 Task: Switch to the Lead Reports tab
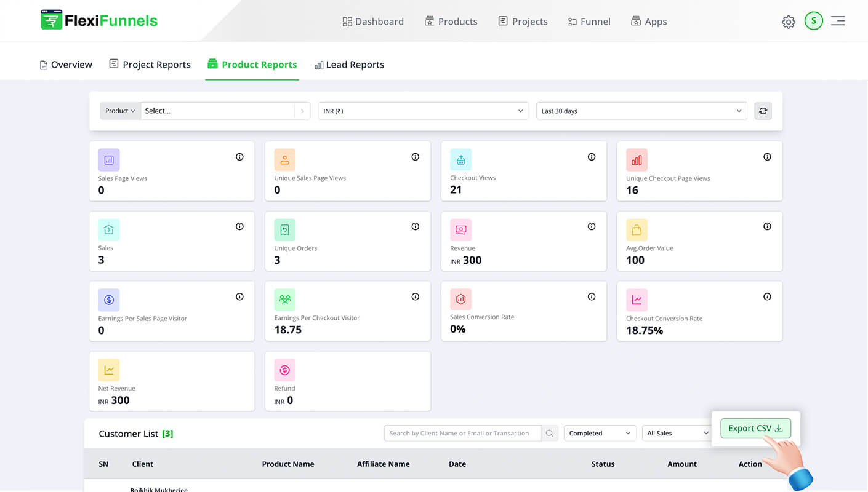(349, 65)
